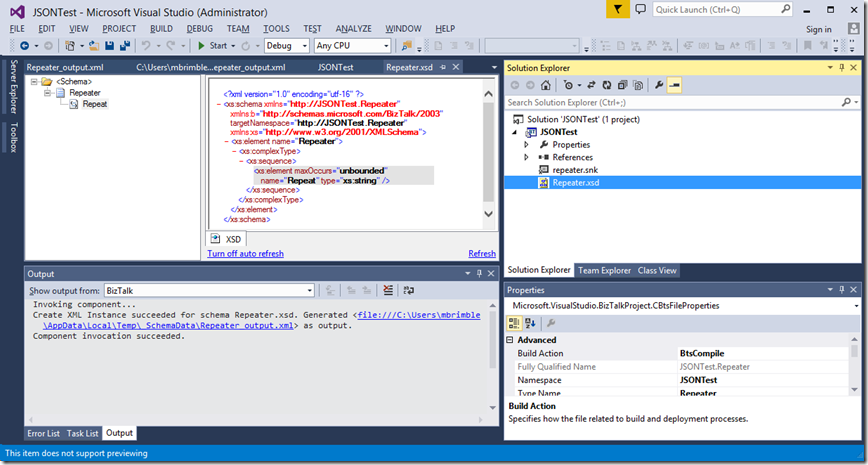Click the Turn off auto refresh link
This screenshot has width=868, height=465.
(x=245, y=254)
